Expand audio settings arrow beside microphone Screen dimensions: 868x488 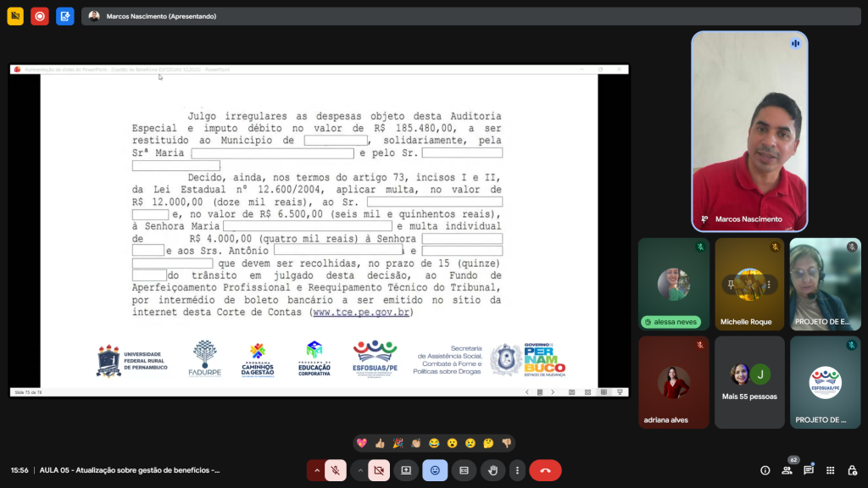pos(317,470)
